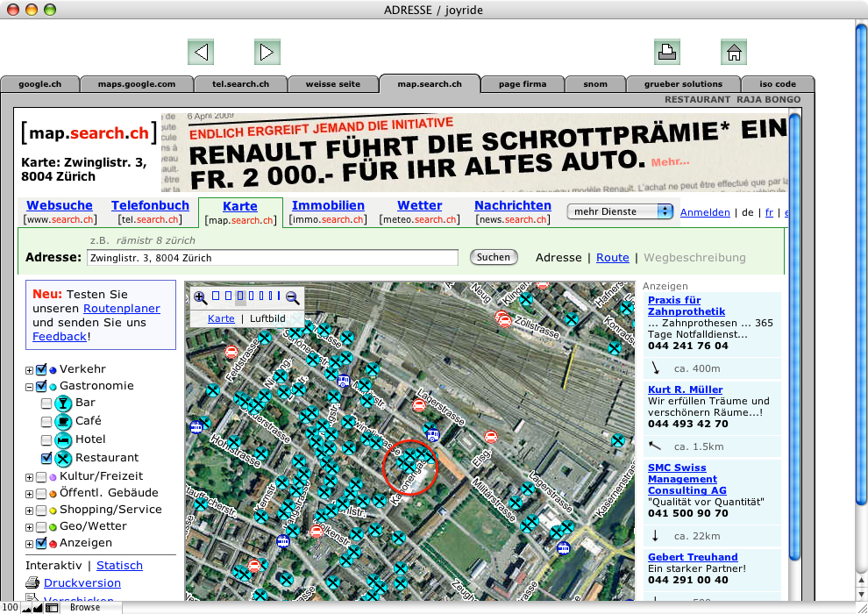Click the print icon in top toolbar

click(x=667, y=53)
